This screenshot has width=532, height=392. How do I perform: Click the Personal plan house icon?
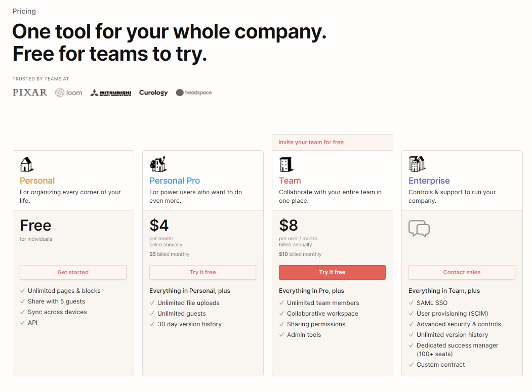coord(27,164)
